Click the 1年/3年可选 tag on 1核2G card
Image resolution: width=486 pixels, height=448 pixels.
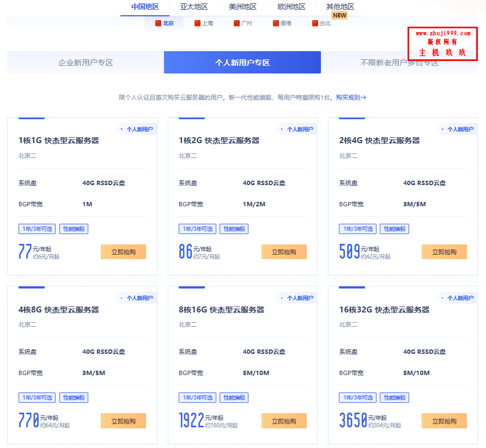coord(197,229)
